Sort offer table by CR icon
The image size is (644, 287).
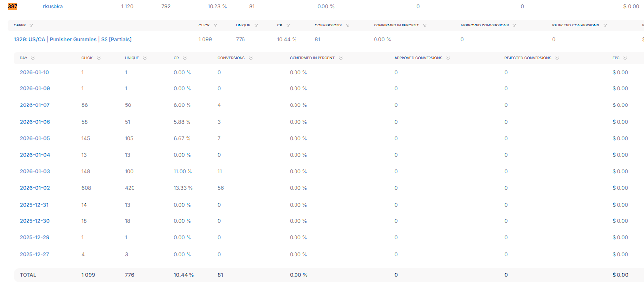(288, 26)
